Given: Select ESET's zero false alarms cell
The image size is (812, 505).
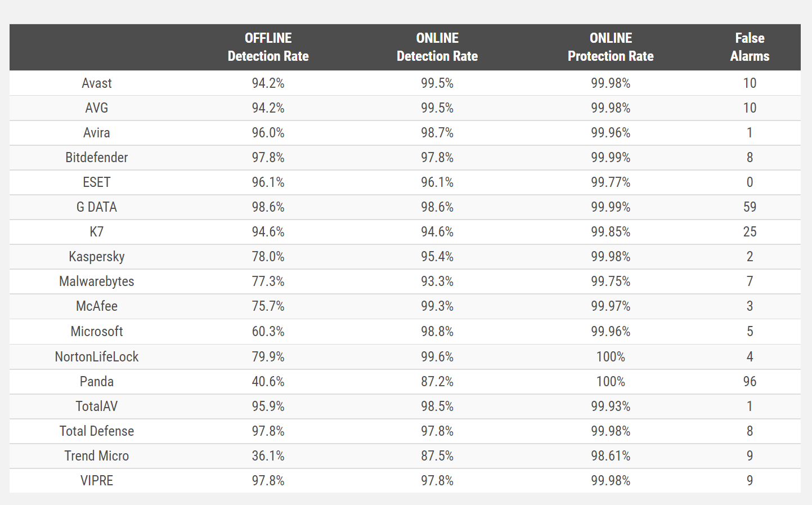Looking at the screenshot, I should (750, 182).
